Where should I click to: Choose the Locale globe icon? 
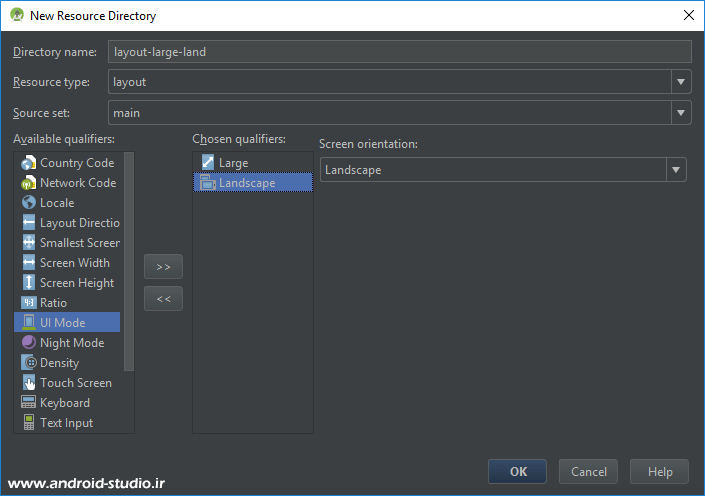click(x=28, y=203)
